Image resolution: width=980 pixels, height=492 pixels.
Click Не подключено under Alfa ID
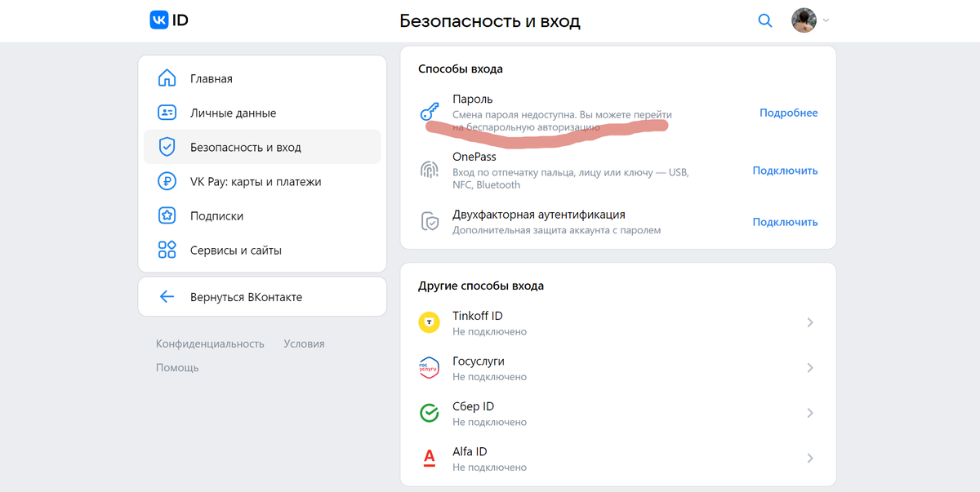[490, 468]
